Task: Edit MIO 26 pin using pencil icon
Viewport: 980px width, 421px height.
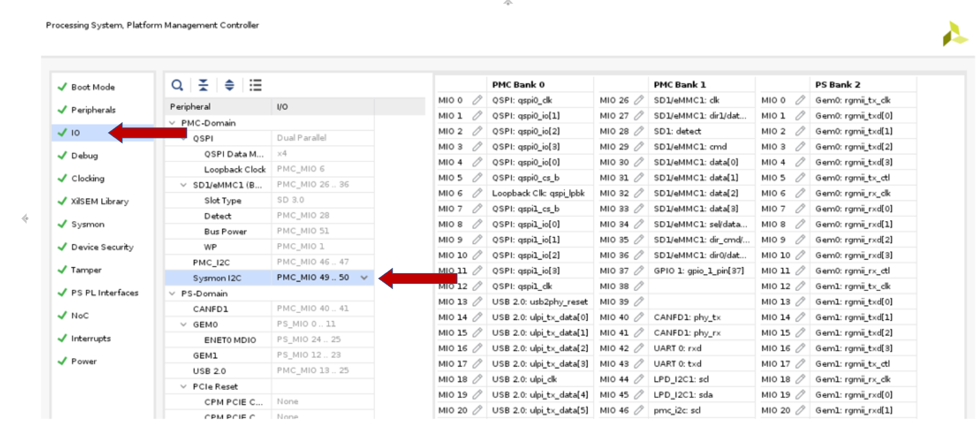Action: tap(638, 101)
